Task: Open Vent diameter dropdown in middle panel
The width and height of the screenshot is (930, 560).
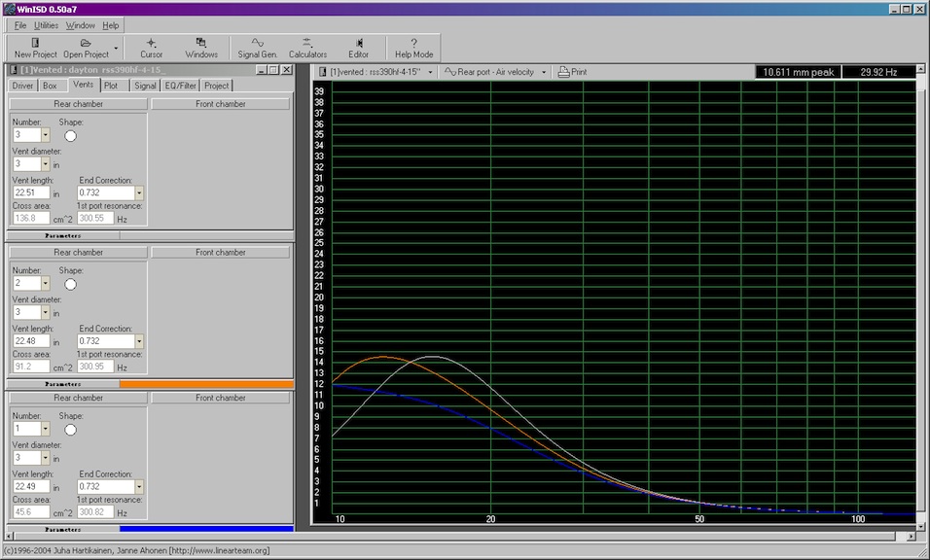Action: (x=45, y=312)
